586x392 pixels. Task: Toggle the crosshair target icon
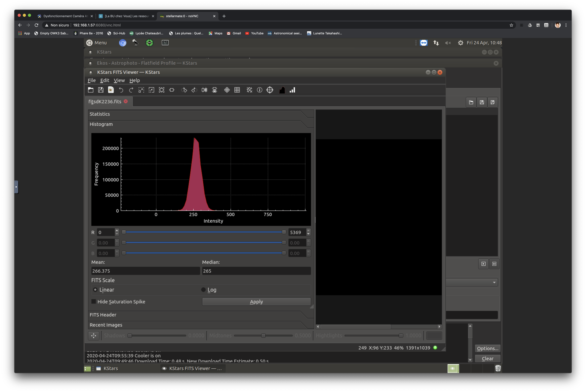coord(227,90)
